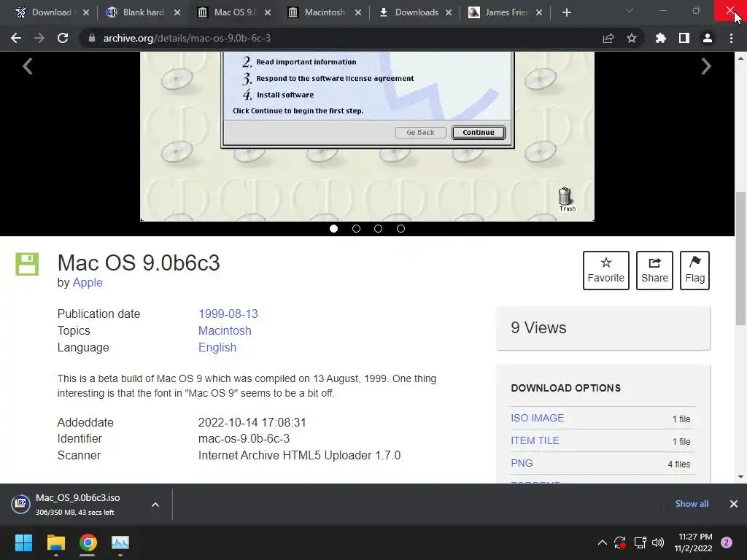
Task: Flag this archive item
Action: [694, 271]
